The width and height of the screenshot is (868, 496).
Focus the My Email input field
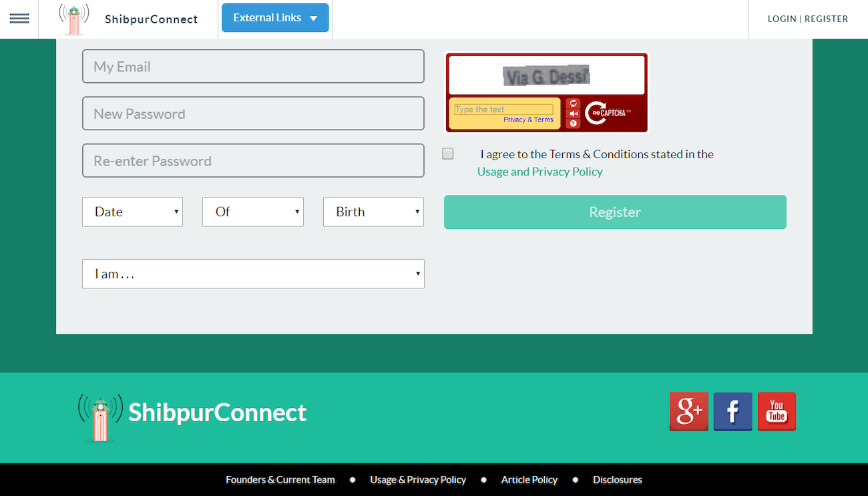(253, 67)
